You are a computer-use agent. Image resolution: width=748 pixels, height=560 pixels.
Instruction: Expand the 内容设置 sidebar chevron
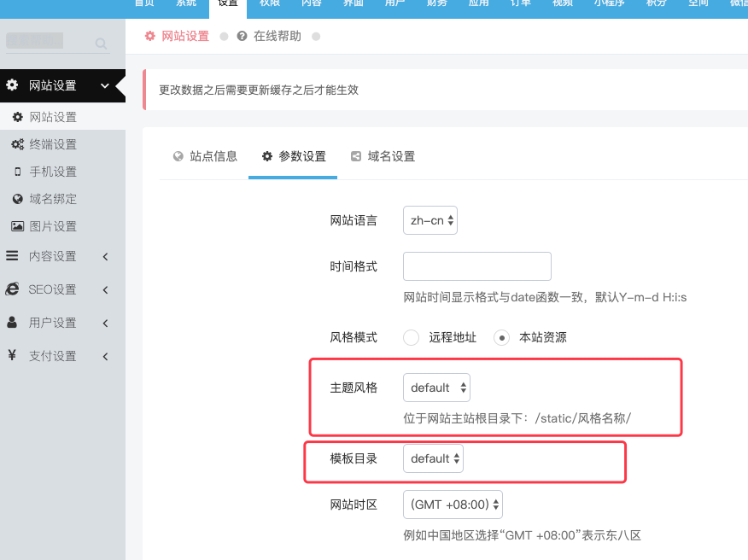coord(105,257)
